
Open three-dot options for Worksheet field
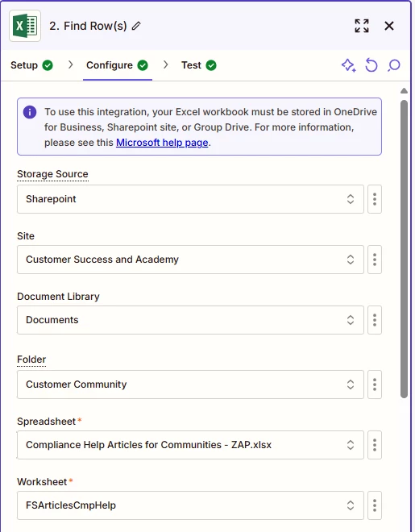coord(375,505)
